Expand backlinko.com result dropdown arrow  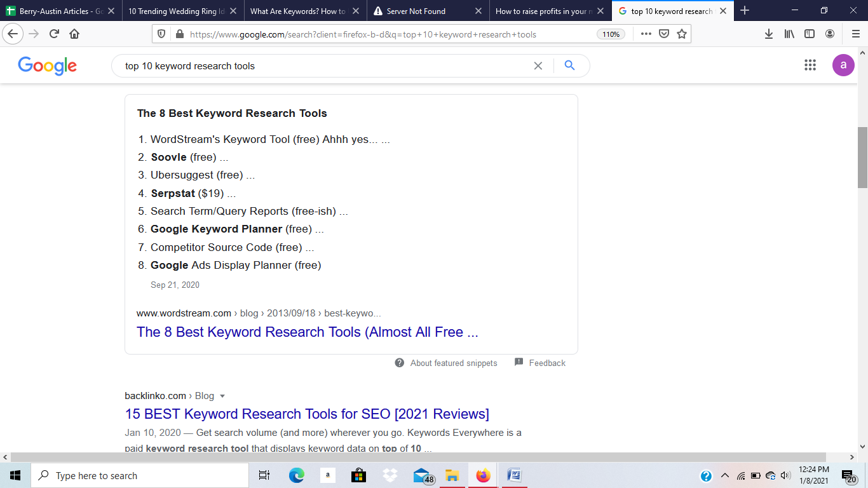[222, 396]
